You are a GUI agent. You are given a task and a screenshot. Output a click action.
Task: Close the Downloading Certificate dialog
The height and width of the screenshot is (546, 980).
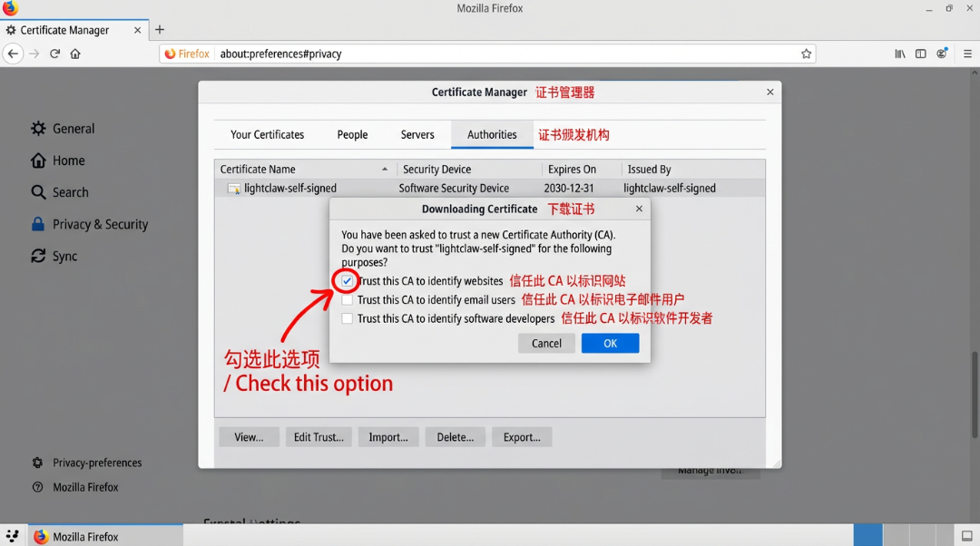click(x=639, y=209)
